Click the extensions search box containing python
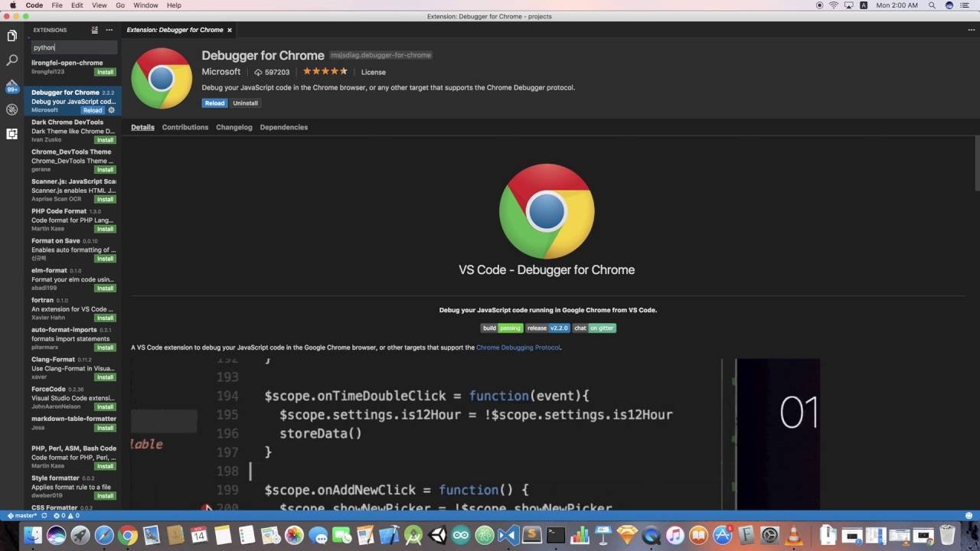Screen dimensions: 980x551 coord(73,47)
